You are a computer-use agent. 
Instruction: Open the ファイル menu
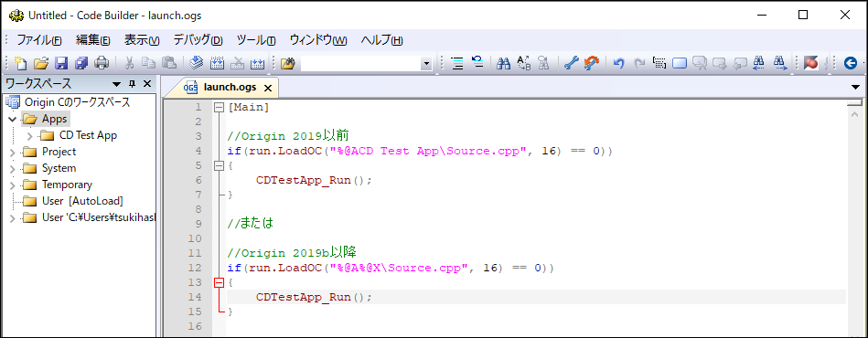point(38,40)
